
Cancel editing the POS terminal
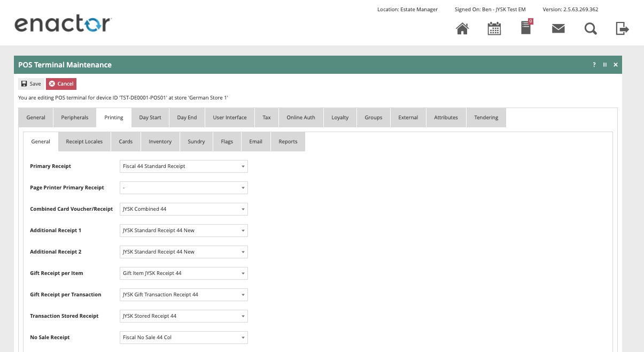pyautogui.click(x=61, y=84)
